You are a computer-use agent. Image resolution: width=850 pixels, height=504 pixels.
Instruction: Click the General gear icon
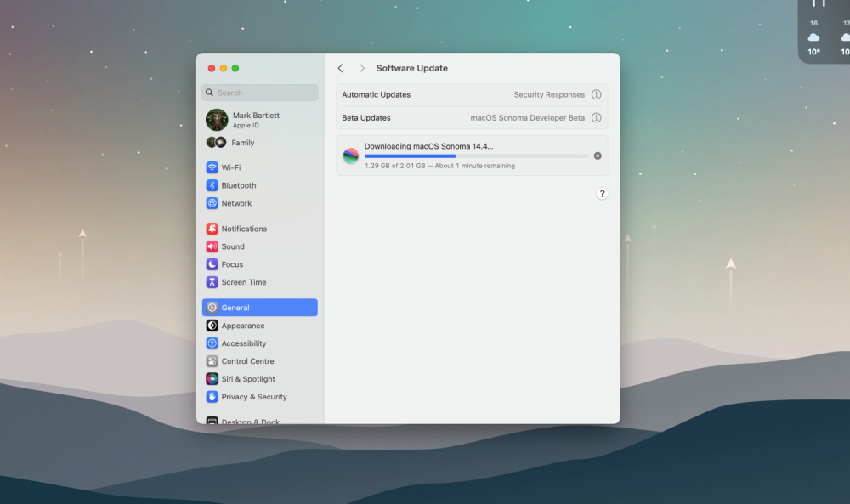(x=212, y=308)
